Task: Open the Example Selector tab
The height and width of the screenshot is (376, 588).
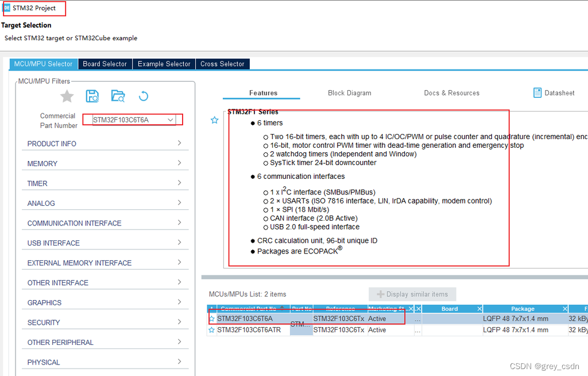Action: click(x=164, y=64)
